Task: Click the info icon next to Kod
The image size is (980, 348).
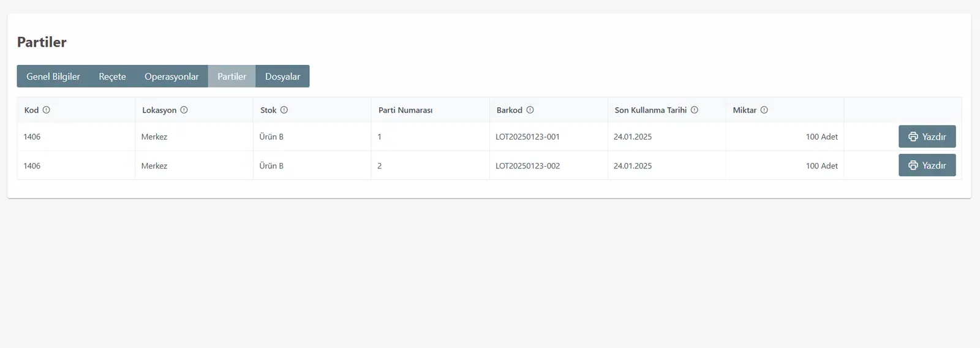Action: (46, 110)
